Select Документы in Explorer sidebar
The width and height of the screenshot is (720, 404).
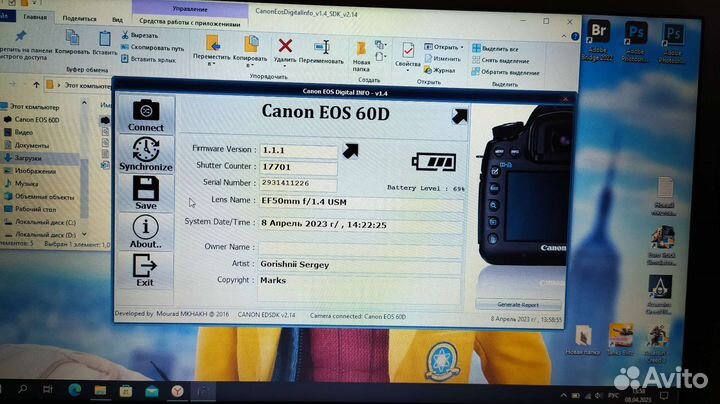(27, 145)
